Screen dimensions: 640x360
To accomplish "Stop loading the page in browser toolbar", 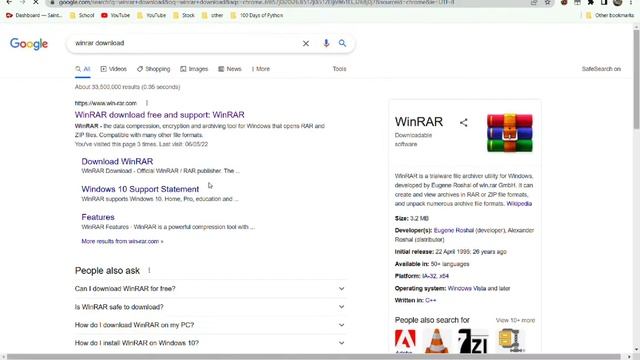I will point(36,2).
